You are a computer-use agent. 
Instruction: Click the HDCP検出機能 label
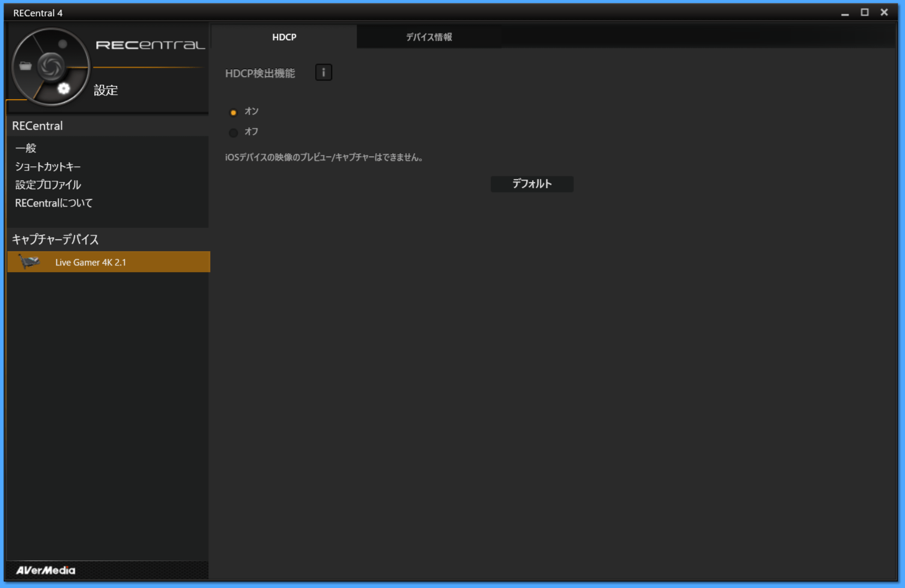(260, 73)
